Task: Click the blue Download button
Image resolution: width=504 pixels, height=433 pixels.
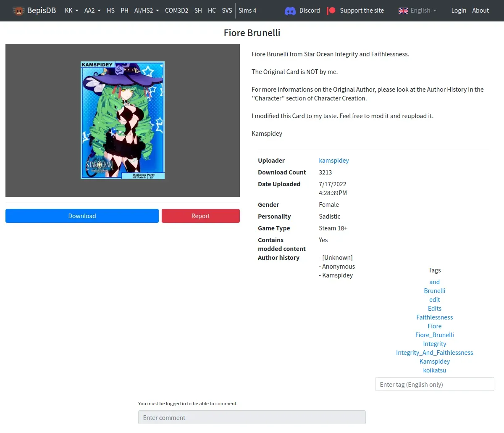Action: [x=82, y=216]
